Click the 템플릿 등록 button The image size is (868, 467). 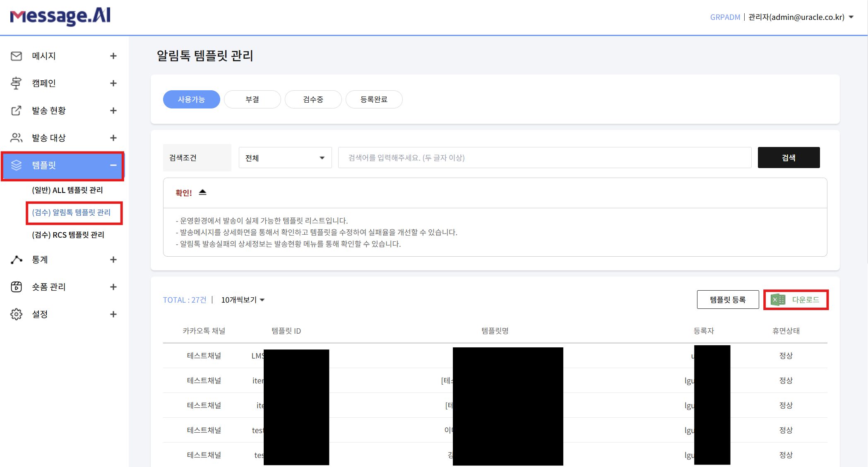(728, 299)
